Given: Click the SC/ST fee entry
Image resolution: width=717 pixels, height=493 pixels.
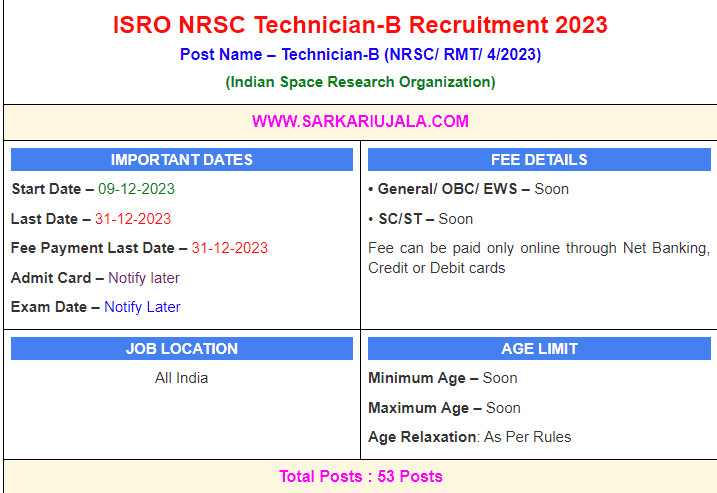Looking at the screenshot, I should pyautogui.click(x=420, y=219).
